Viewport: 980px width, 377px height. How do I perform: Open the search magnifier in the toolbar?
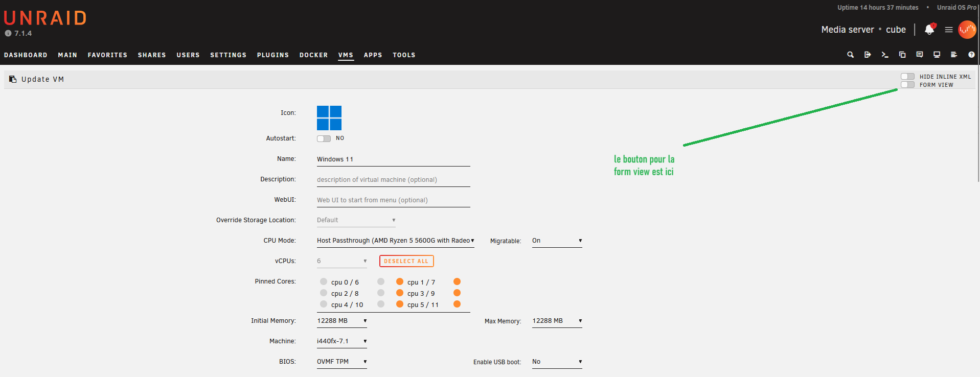[850, 55]
